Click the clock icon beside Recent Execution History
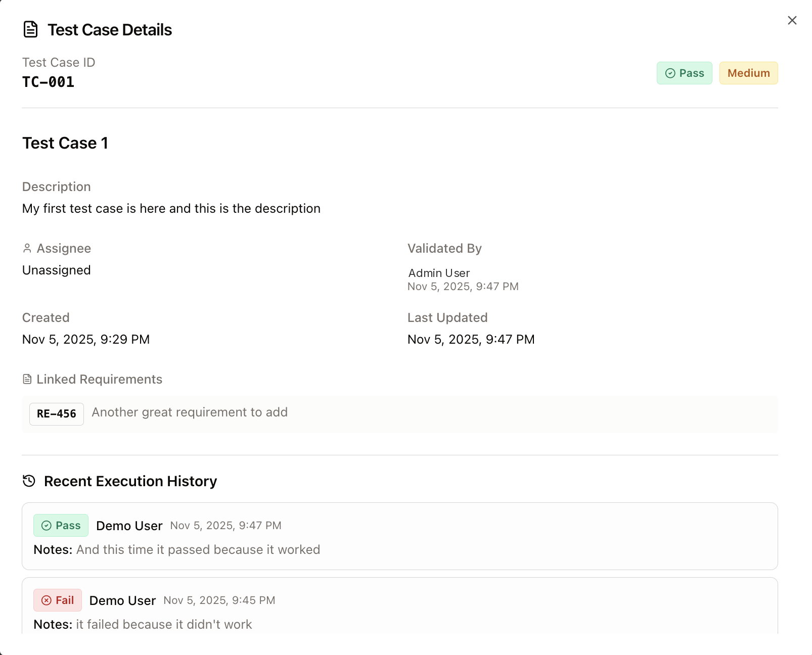 pos(29,481)
